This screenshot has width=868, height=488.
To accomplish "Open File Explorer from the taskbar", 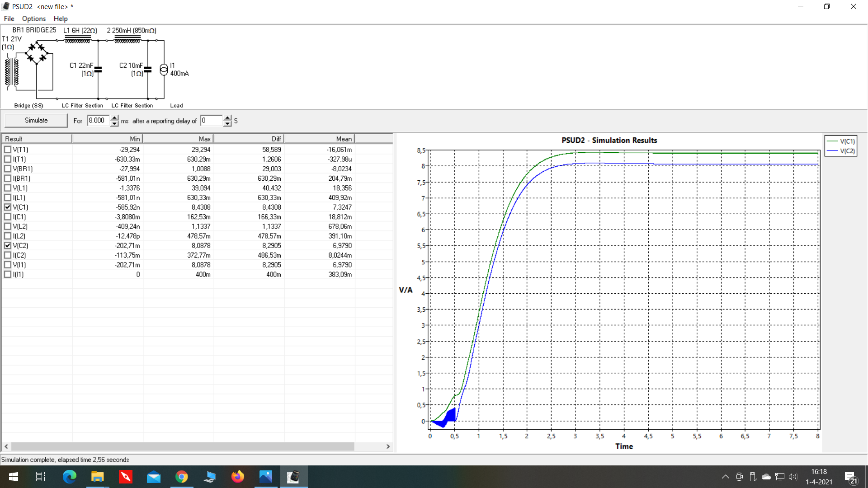I will pos(97,477).
